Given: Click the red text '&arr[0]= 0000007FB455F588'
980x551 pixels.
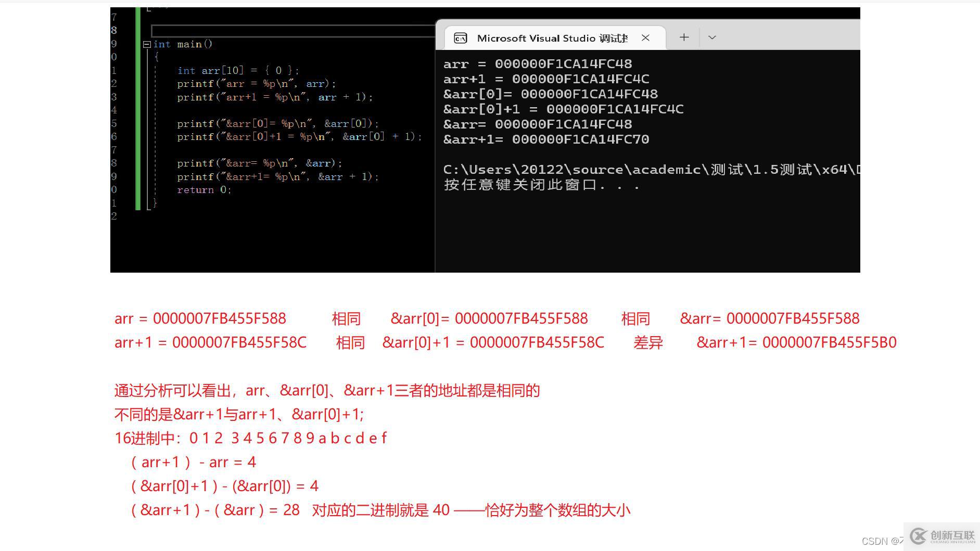Looking at the screenshot, I should point(489,318).
